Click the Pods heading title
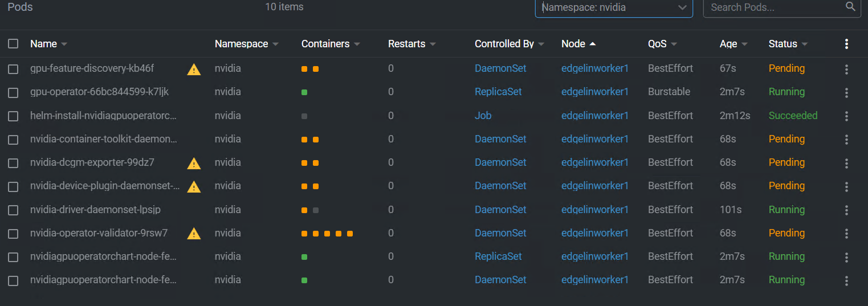The width and height of the screenshot is (868, 306). tap(20, 7)
